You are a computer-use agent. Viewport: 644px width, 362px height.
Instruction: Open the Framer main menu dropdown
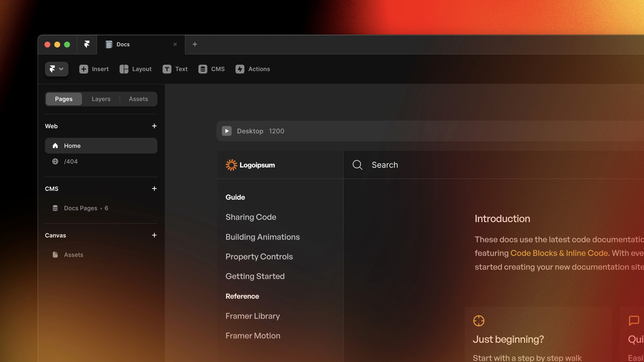pos(57,69)
